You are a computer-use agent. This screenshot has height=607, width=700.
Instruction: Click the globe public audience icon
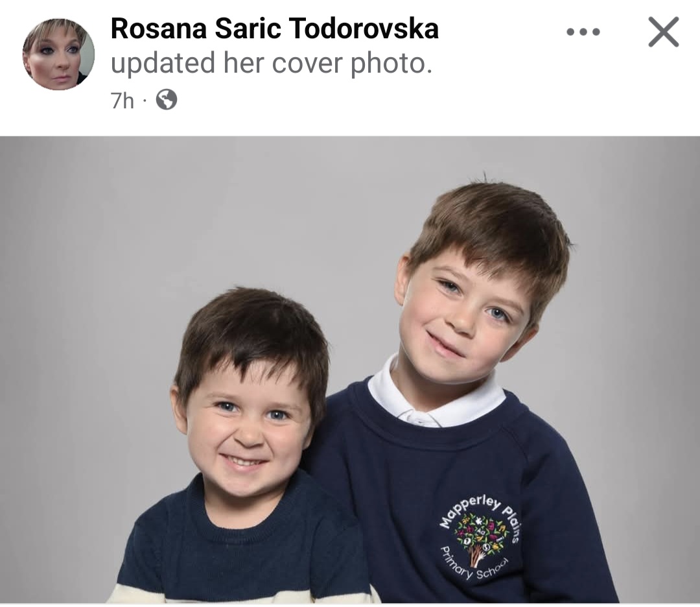(166, 100)
